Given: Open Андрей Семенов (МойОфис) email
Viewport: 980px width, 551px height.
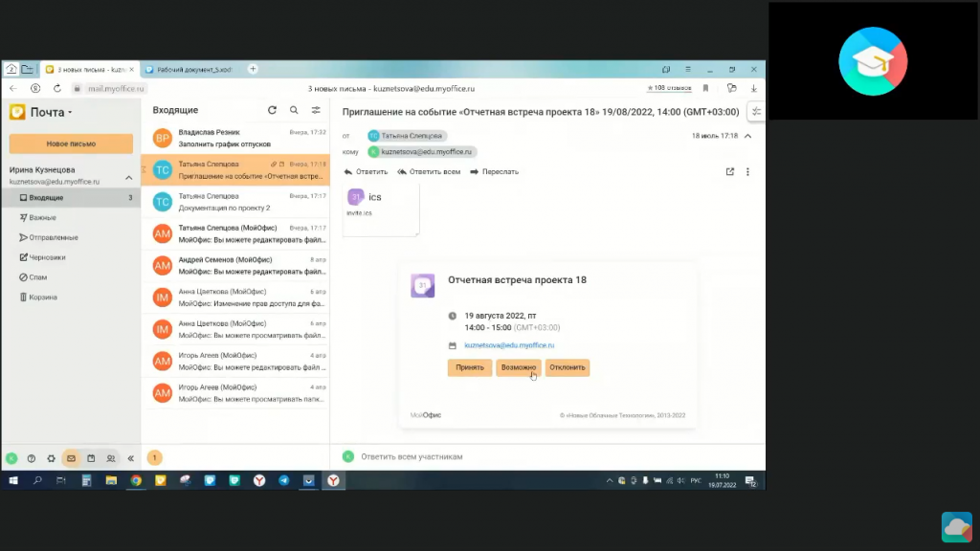Looking at the screenshot, I should [235, 266].
